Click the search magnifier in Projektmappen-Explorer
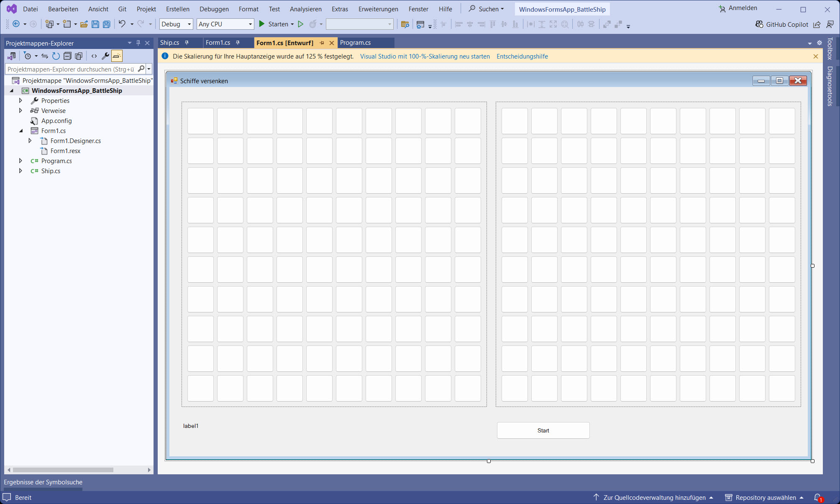Viewport: 840px width, 504px height. [x=141, y=69]
